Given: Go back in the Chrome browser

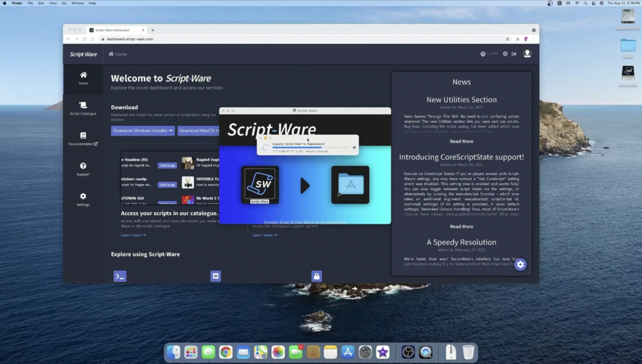Looking at the screenshot, I should tap(68, 39).
